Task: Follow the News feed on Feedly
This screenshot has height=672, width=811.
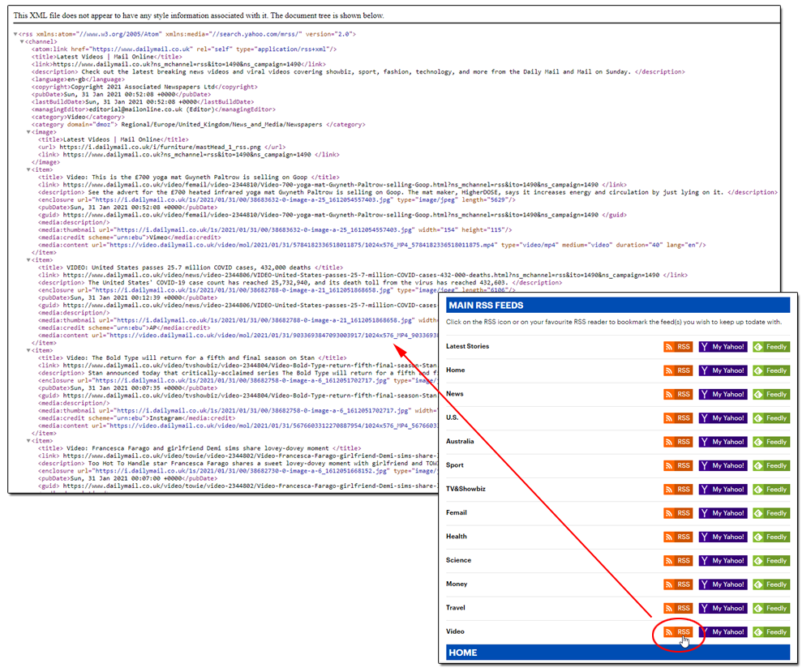Action: pos(771,395)
